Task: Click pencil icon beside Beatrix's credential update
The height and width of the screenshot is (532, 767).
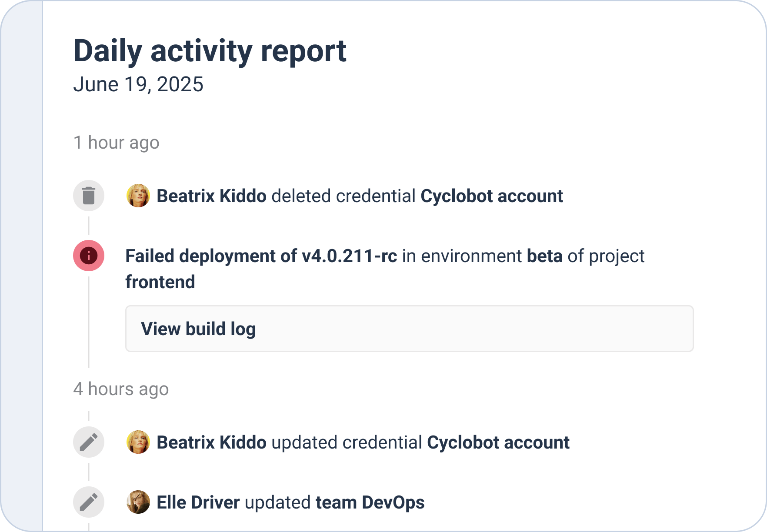Action: tap(89, 442)
